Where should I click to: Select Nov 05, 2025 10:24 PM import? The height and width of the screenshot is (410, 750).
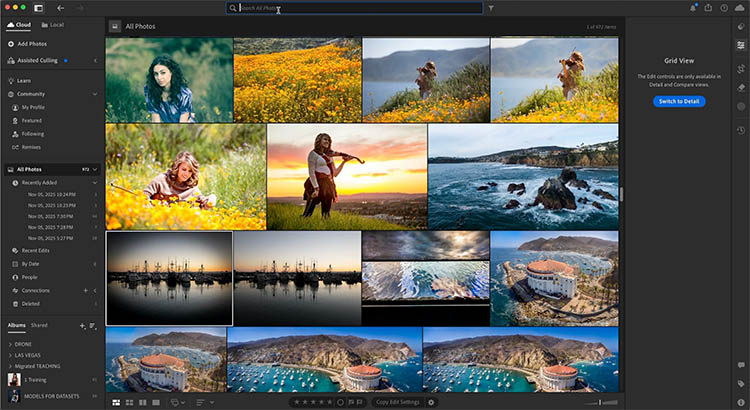click(x=52, y=195)
